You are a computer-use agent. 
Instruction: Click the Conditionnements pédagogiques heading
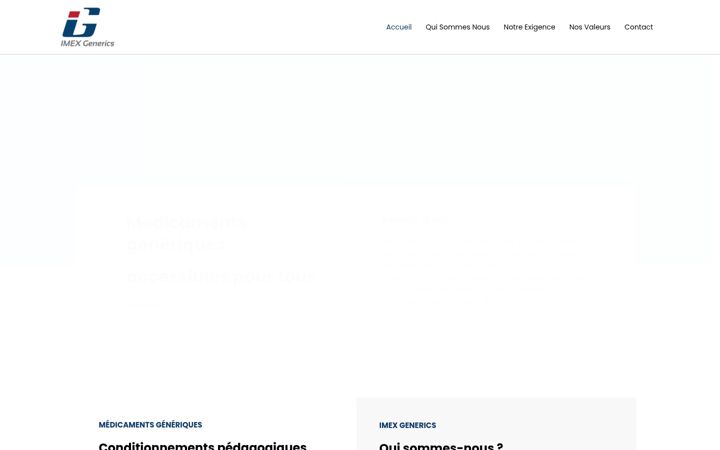[x=202, y=445]
